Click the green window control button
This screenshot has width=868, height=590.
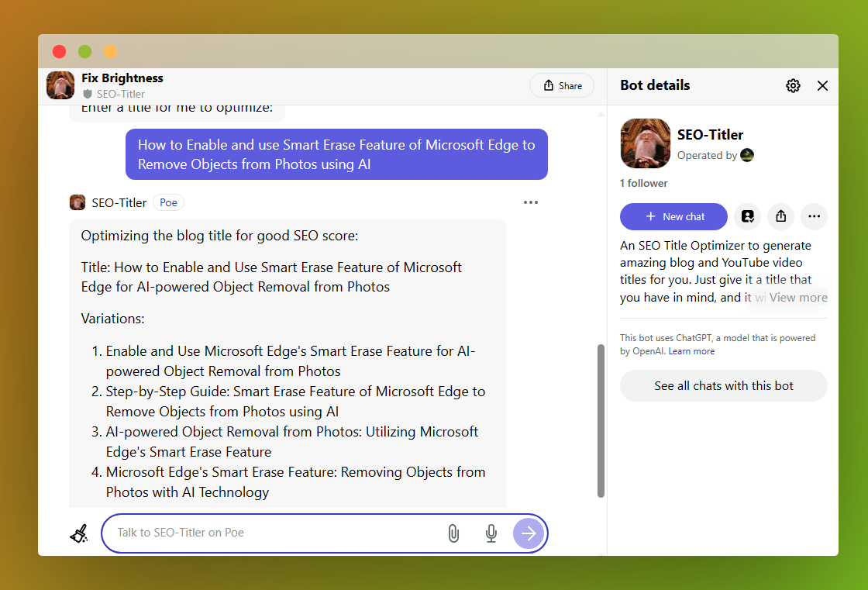(x=84, y=51)
